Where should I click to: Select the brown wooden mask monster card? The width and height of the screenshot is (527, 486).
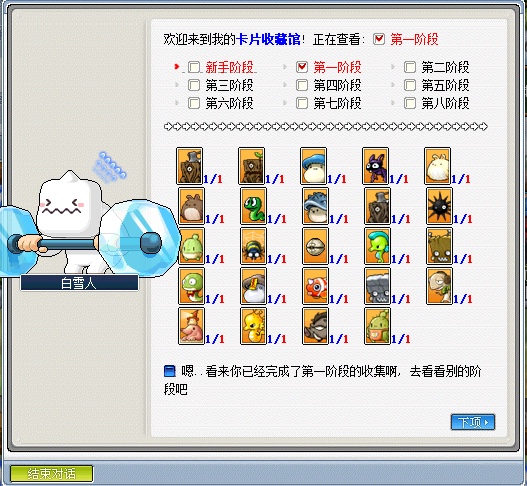point(439,246)
